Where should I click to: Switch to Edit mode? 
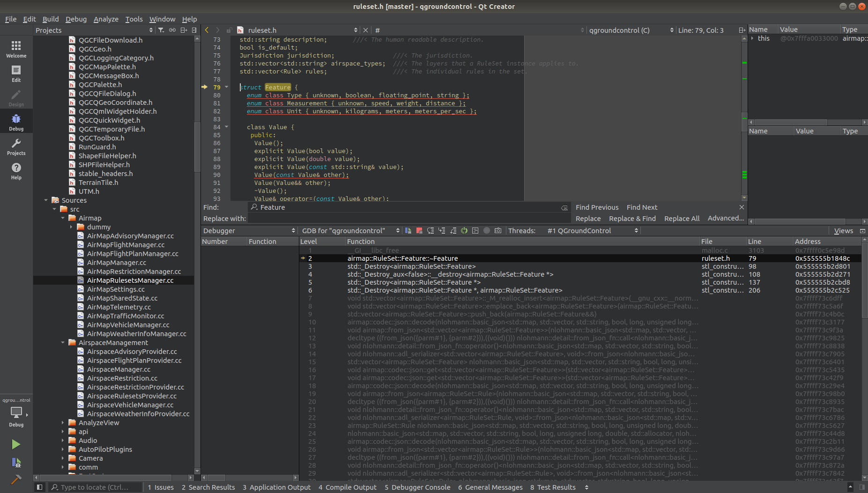[x=16, y=74]
